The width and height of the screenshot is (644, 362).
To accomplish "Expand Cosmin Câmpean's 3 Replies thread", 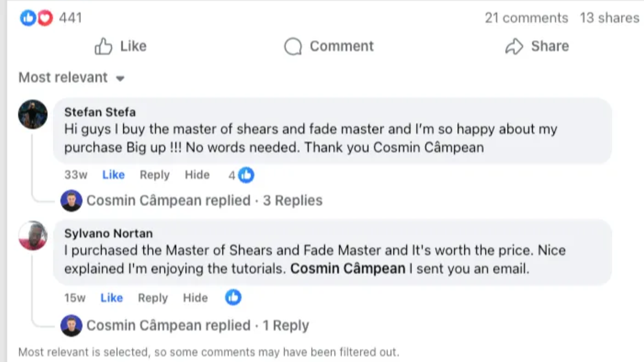I will [292, 201].
